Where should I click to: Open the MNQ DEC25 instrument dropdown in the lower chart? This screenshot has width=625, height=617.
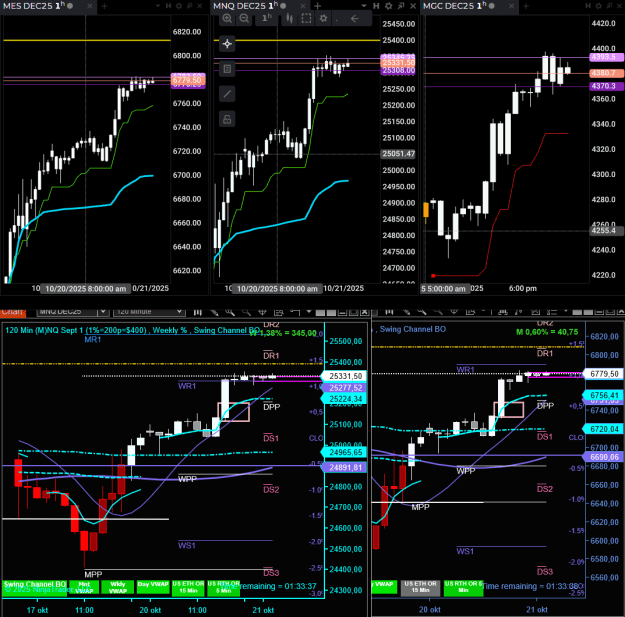[103, 312]
